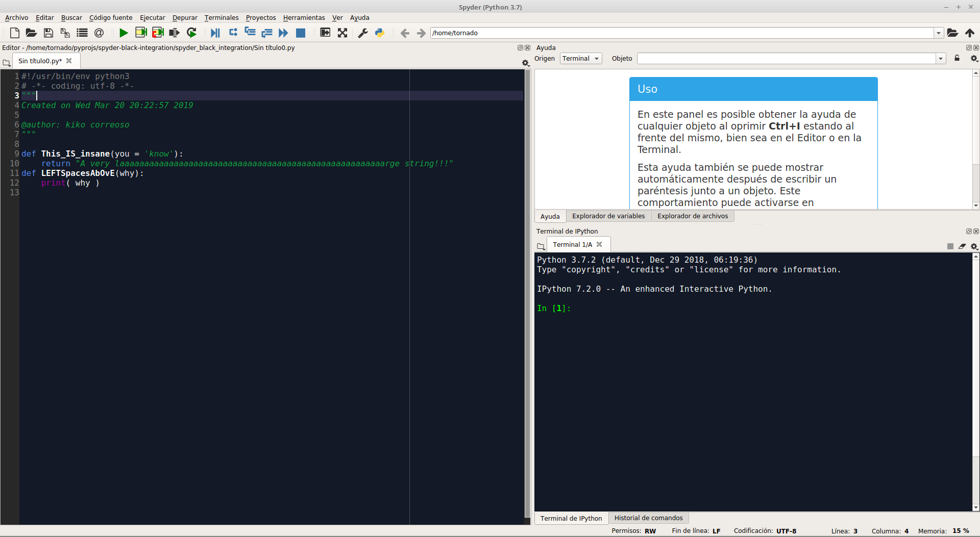Browse for a working directory folder icon
Image resolution: width=980 pixels, height=537 pixels.
click(952, 33)
